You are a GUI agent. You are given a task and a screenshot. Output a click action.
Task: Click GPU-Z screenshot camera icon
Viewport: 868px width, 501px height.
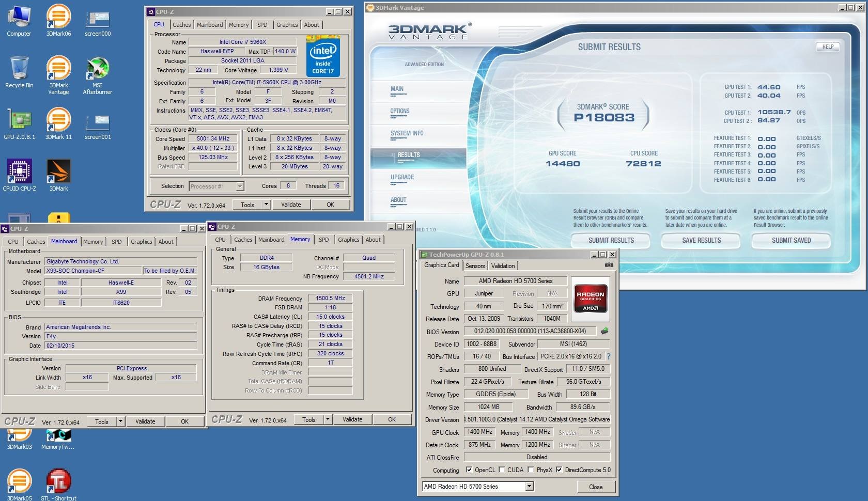[609, 265]
